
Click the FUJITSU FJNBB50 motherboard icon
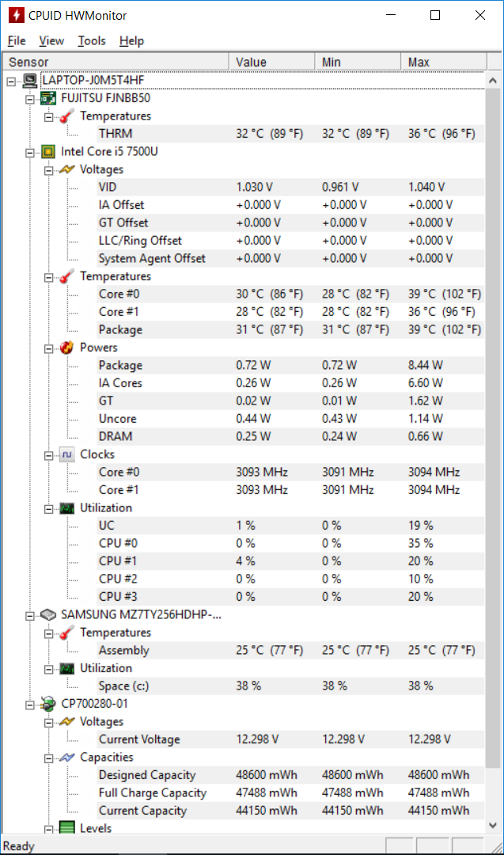click(x=48, y=98)
